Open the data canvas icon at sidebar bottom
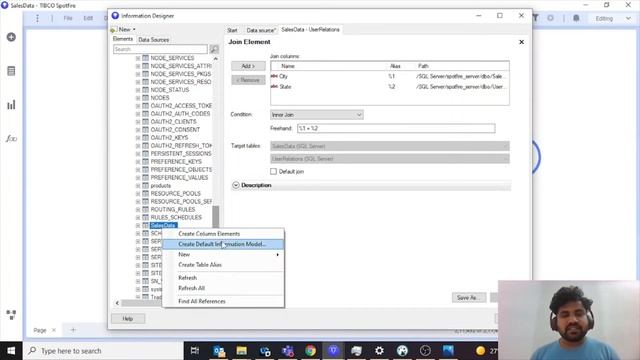 (11, 315)
